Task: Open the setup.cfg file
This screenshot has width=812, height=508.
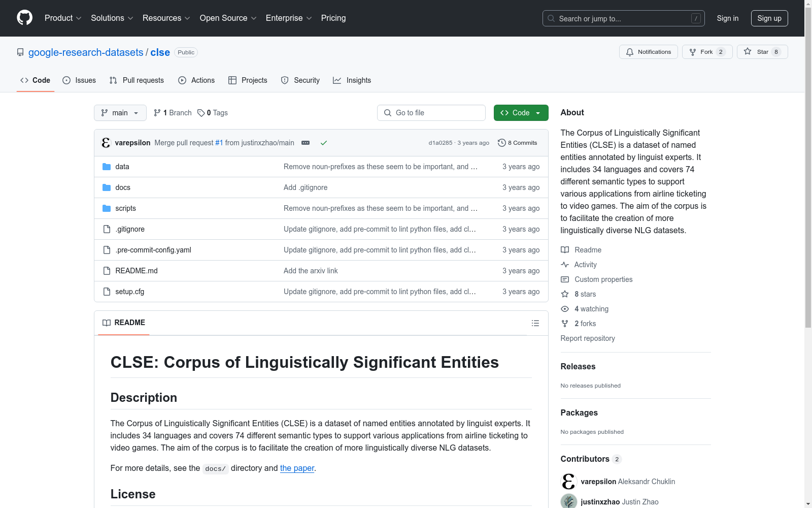Action: tap(129, 292)
